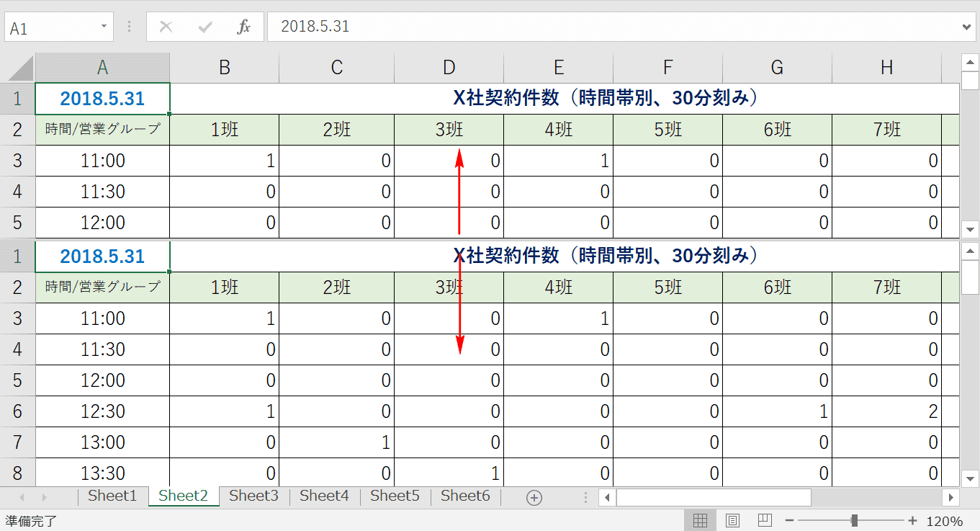Click the next sheet navigation arrow
980x531 pixels.
pos(45,497)
